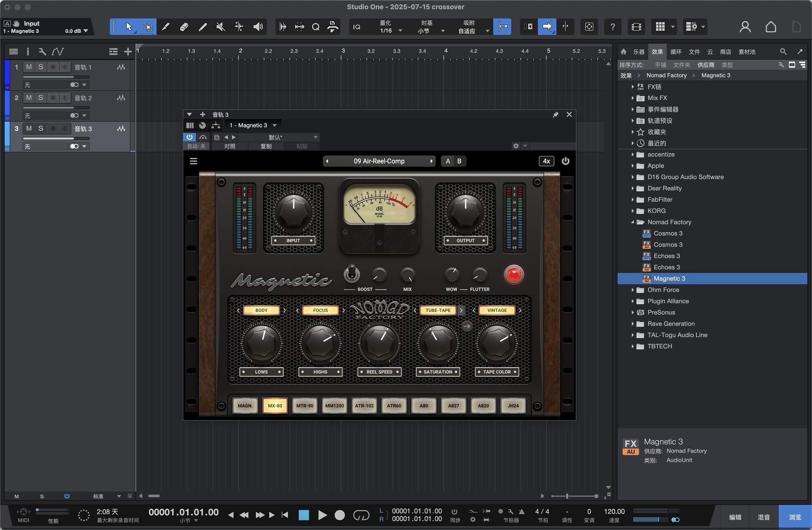Select the Mute tool

coord(220,27)
